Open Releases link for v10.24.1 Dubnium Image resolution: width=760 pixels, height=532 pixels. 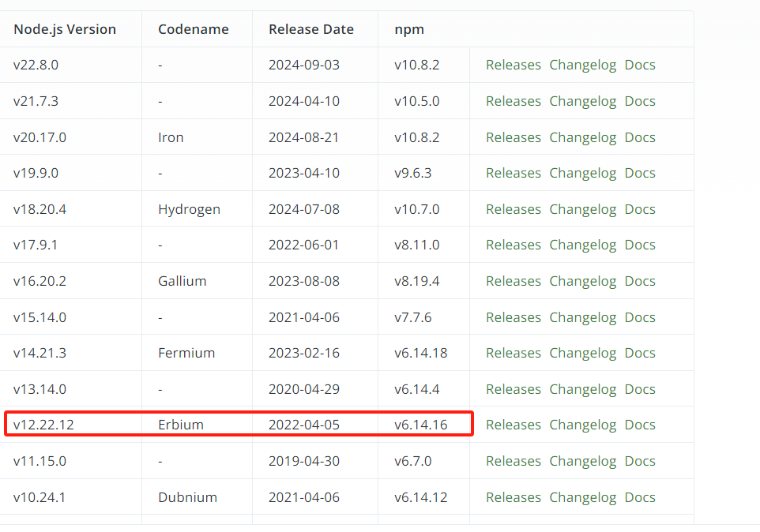(x=514, y=497)
